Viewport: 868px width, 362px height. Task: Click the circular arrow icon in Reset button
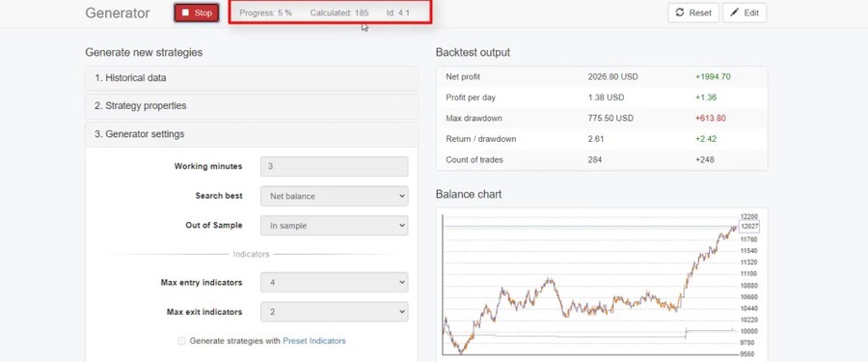pyautogui.click(x=680, y=13)
